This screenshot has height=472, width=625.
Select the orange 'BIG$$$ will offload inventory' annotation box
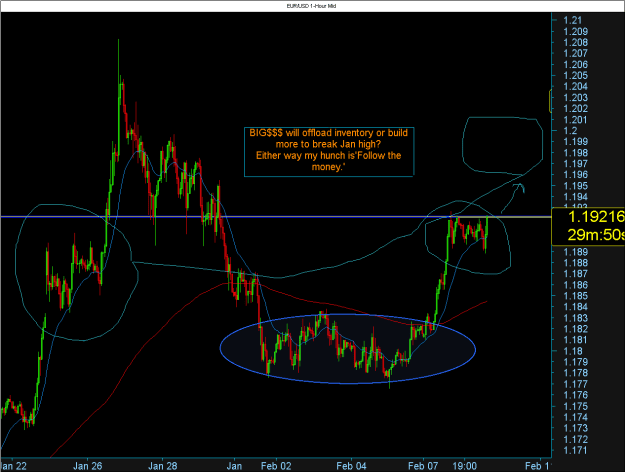click(x=329, y=151)
